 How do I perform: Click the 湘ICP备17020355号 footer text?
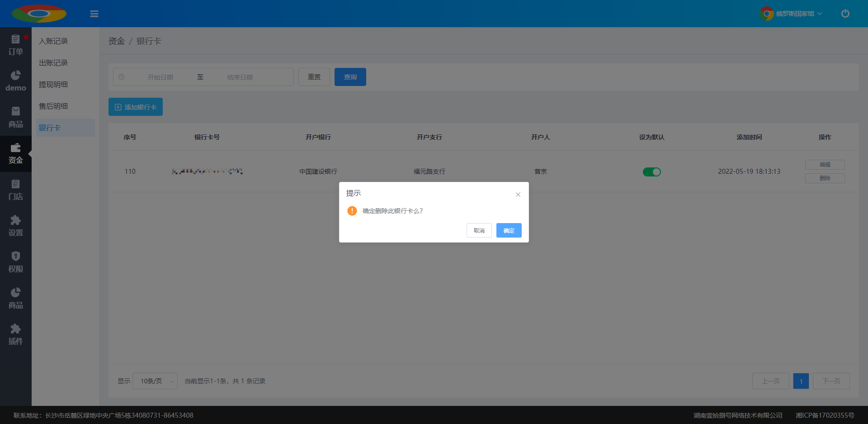click(825, 415)
